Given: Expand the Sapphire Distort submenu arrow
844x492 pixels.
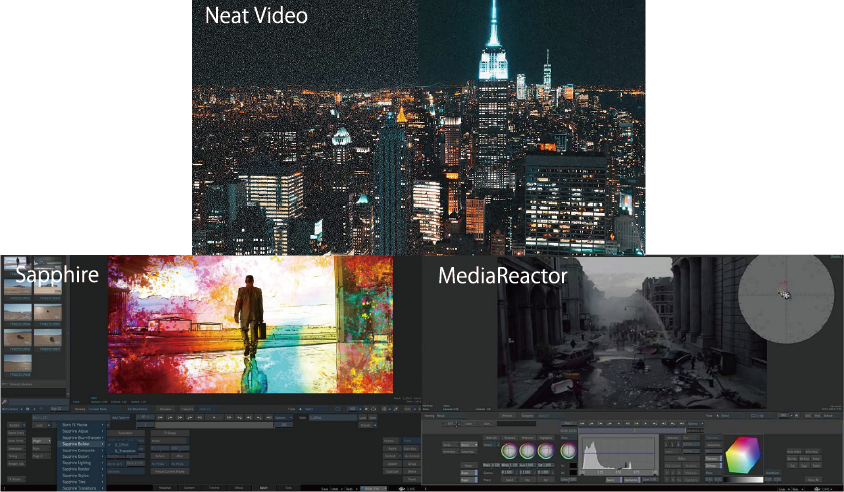Looking at the screenshot, I should point(102,456).
